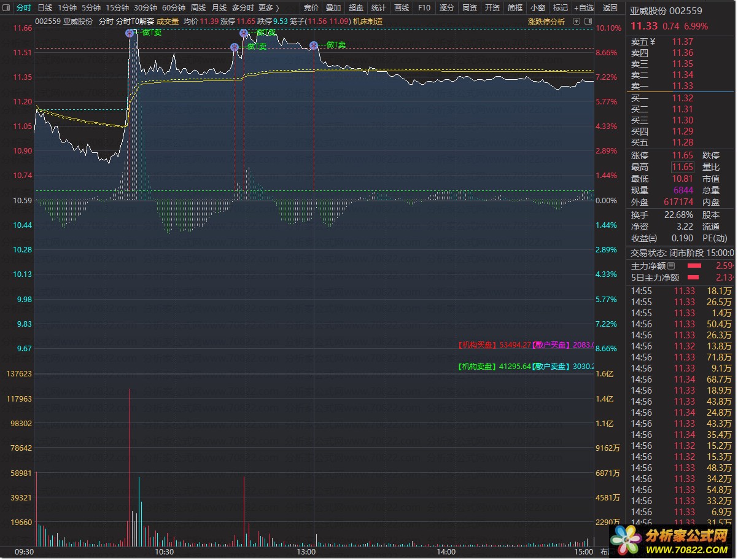Click the list icon next to 主力净额
Viewport: 738px width, 560px height.
pyautogui.click(x=671, y=266)
